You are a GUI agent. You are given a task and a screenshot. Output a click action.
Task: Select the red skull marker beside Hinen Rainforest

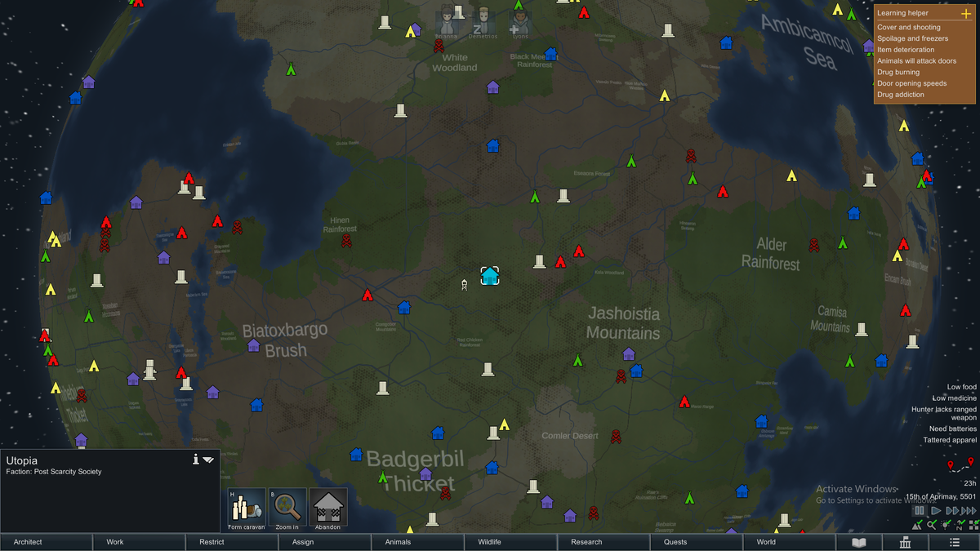coord(346,241)
